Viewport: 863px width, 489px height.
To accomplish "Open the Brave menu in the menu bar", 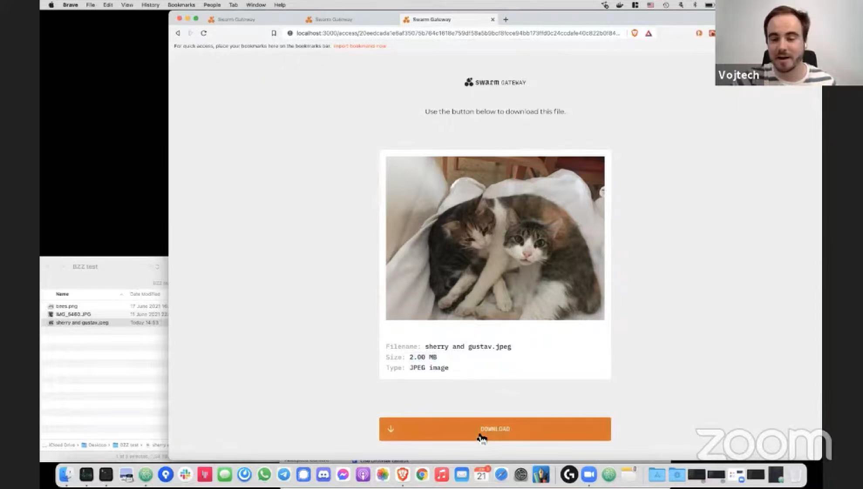I will point(70,5).
